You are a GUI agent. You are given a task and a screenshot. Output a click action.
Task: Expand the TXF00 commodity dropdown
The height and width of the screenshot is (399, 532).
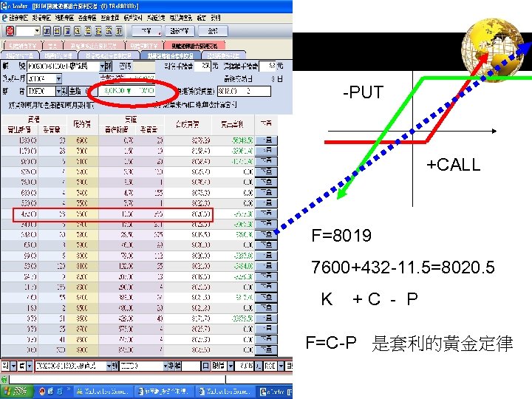(x=58, y=92)
